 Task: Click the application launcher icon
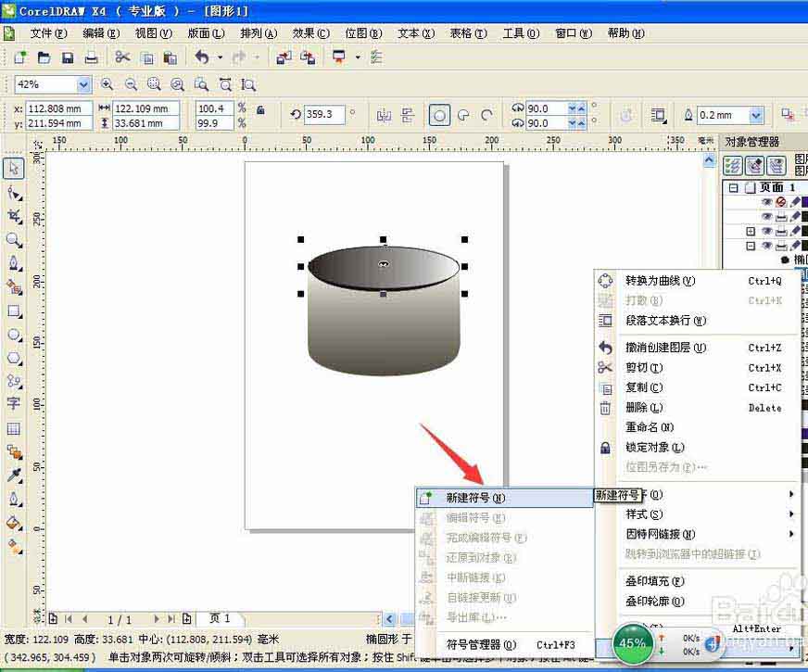tap(338, 57)
